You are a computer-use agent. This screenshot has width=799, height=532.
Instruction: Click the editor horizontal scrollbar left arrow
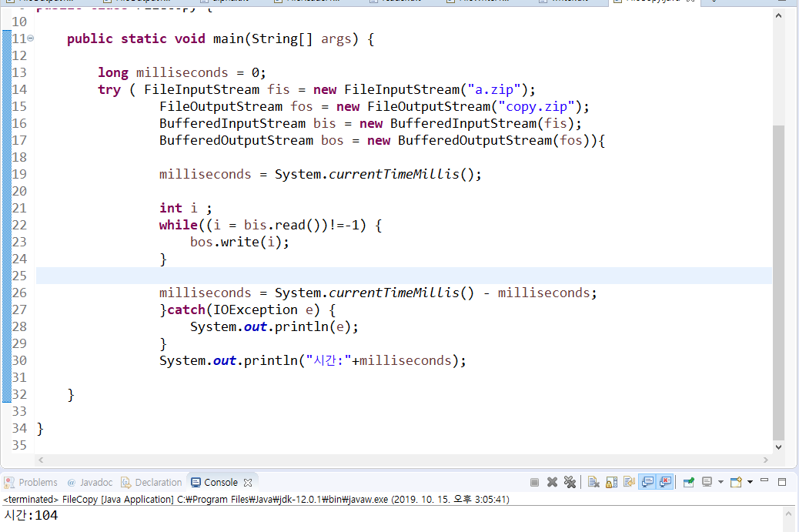[41, 460]
